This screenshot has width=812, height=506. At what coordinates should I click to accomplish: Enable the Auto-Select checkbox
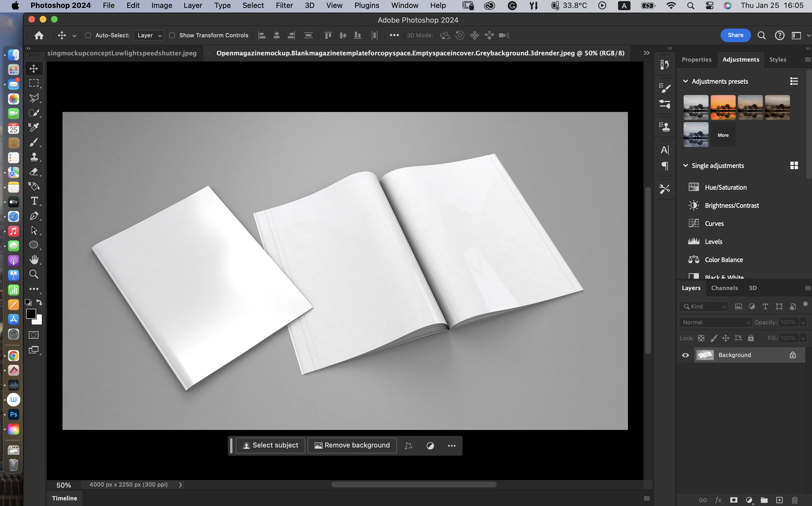pyautogui.click(x=88, y=35)
